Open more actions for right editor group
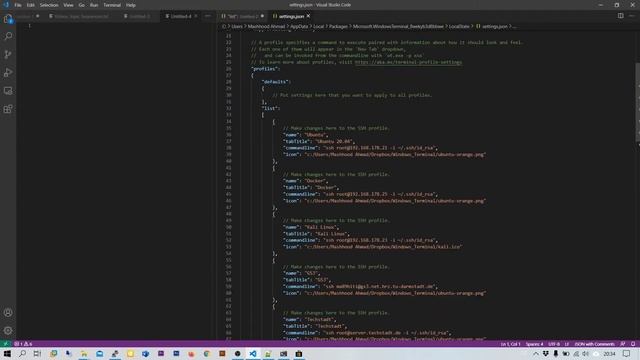 click(631, 16)
